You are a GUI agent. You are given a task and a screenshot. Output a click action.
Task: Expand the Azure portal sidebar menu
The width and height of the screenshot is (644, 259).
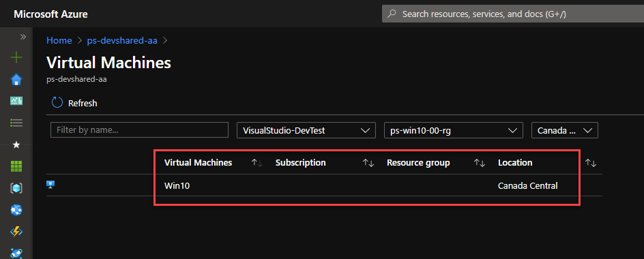[x=23, y=37]
